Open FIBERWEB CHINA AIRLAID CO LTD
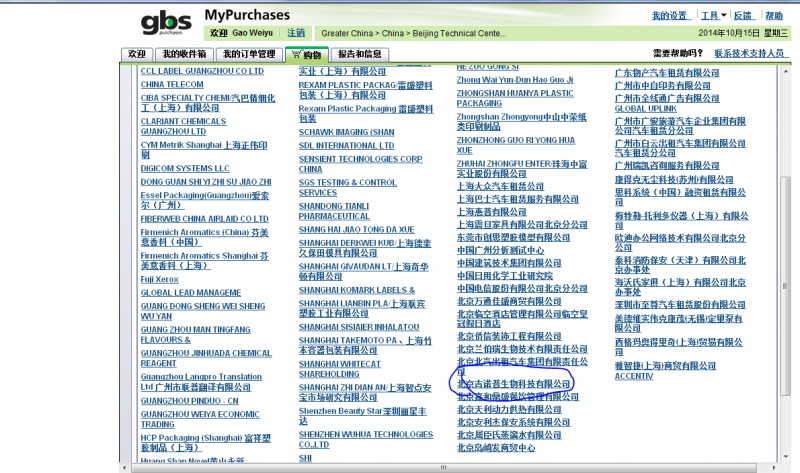Viewport: 800px width, 473px height. pos(205,218)
